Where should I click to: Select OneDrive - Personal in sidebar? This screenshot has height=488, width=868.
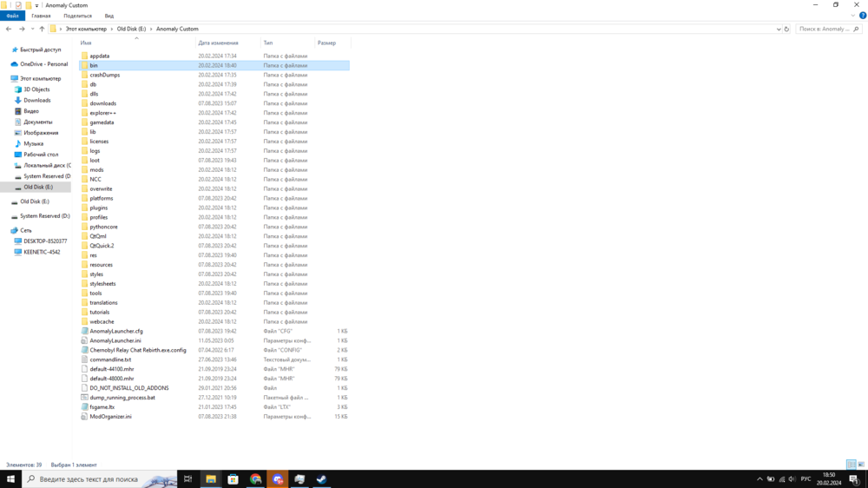click(43, 64)
